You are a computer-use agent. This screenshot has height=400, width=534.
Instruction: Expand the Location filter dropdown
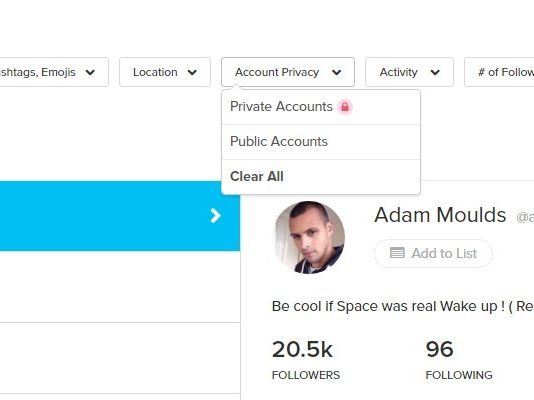coord(165,72)
